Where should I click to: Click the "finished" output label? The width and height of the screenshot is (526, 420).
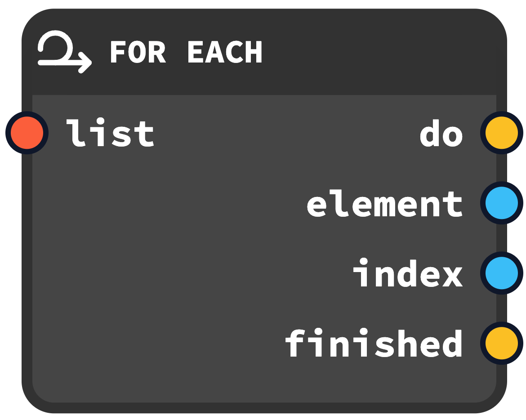(374, 344)
